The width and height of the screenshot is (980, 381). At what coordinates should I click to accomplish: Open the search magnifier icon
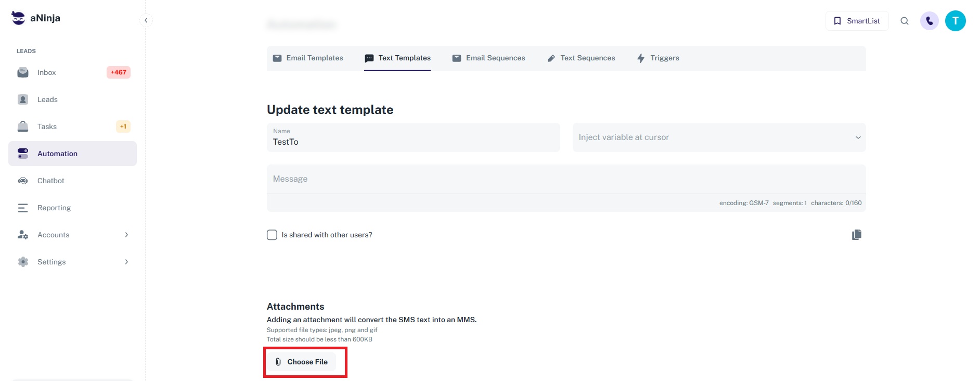point(905,21)
